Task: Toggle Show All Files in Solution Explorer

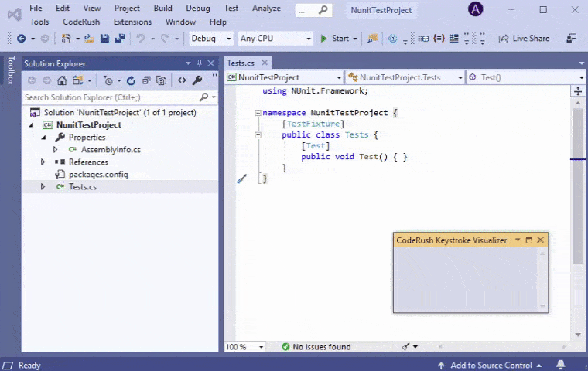Action: click(161, 80)
